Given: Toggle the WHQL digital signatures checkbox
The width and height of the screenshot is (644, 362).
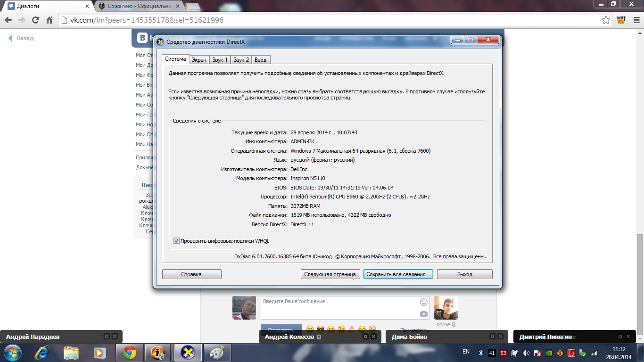Looking at the screenshot, I should click(x=177, y=241).
